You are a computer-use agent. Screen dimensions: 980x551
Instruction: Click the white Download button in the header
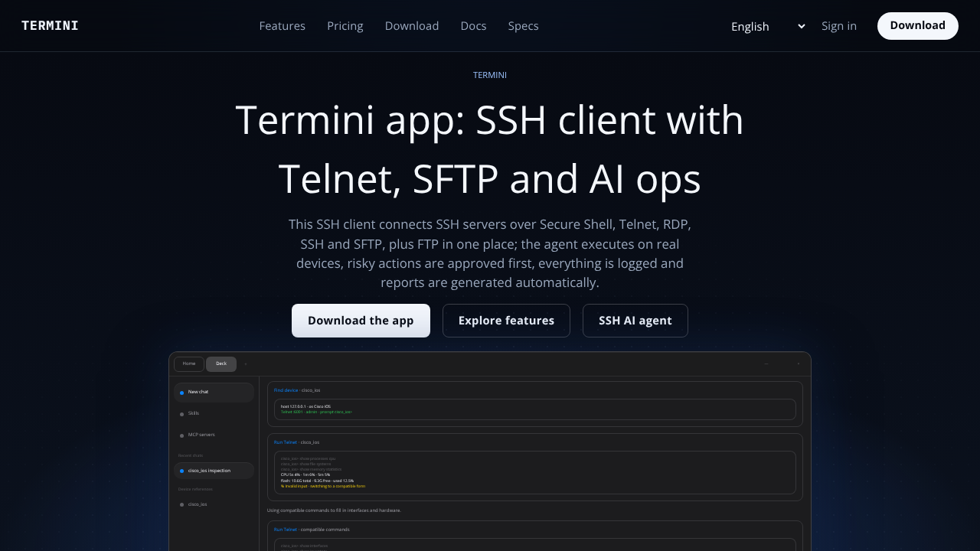click(x=918, y=26)
